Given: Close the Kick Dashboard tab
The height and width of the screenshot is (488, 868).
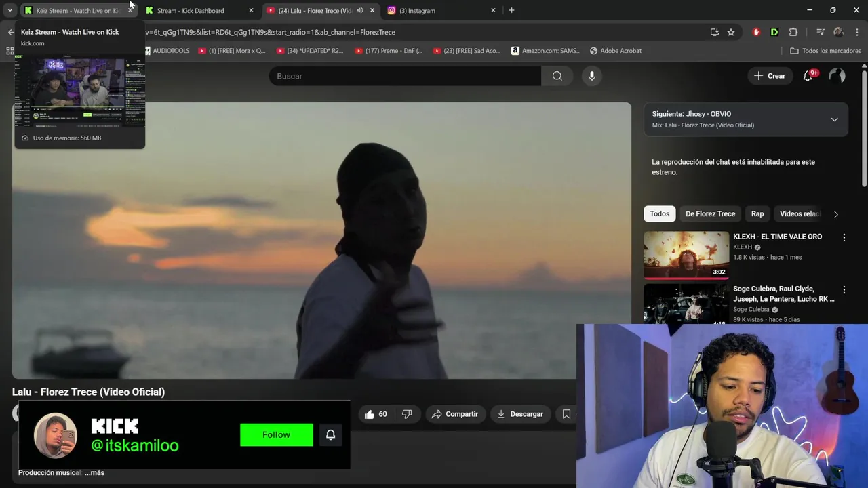Looking at the screenshot, I should click(251, 10).
